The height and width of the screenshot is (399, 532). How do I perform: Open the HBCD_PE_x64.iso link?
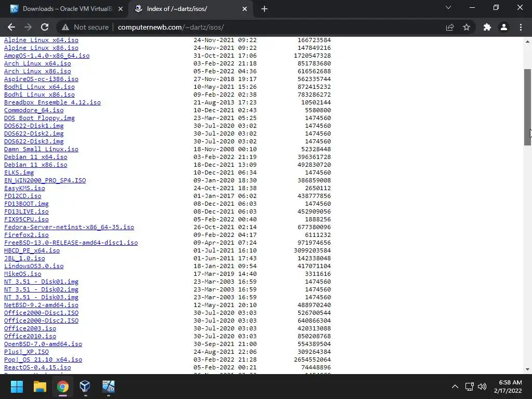click(x=32, y=251)
